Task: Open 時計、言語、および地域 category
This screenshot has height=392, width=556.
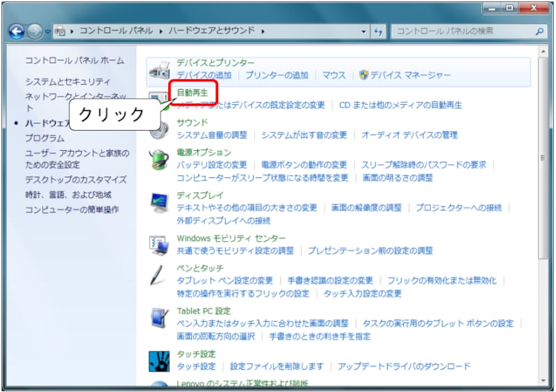Action: [68, 195]
